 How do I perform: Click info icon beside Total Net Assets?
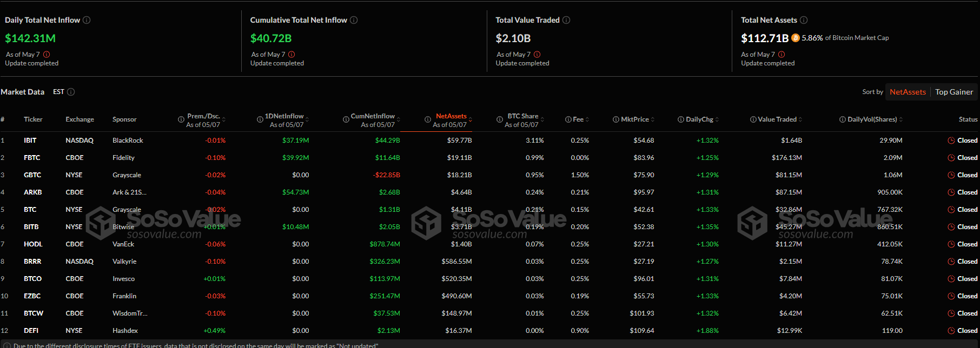(x=804, y=20)
